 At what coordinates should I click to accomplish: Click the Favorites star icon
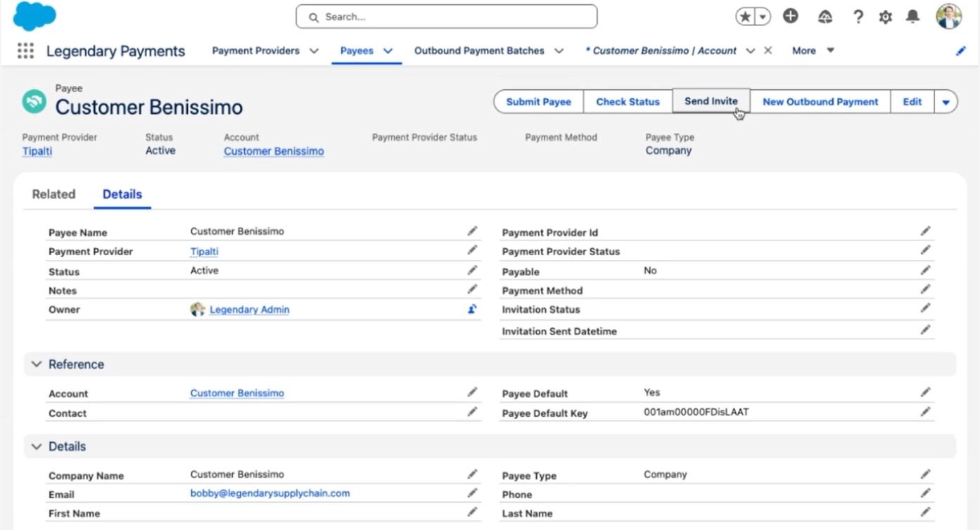click(x=744, y=17)
